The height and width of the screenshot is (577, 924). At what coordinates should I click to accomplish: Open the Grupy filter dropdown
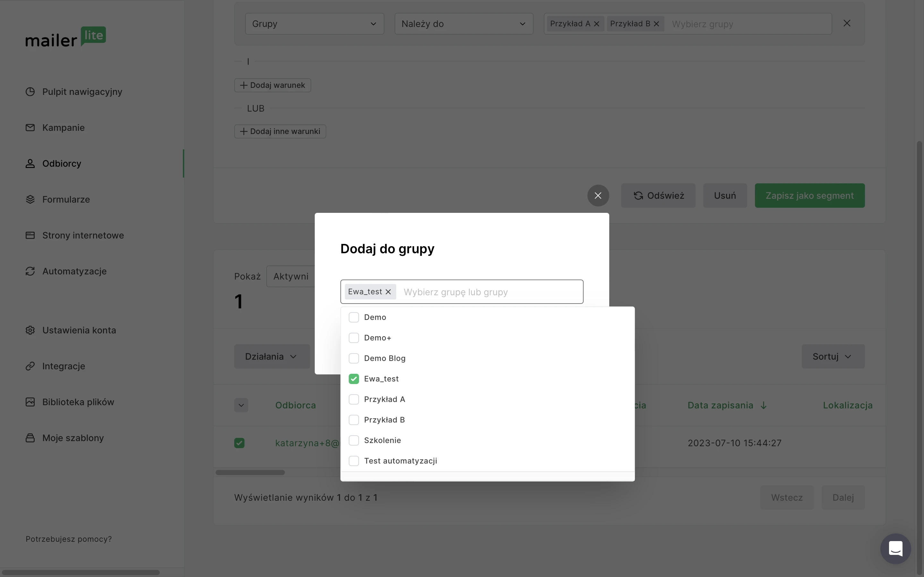(x=314, y=24)
